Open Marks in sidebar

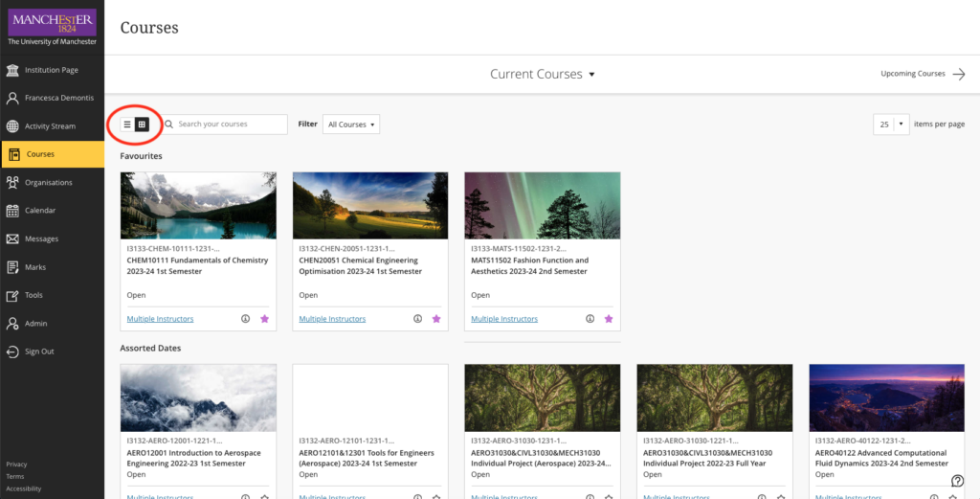click(52, 267)
